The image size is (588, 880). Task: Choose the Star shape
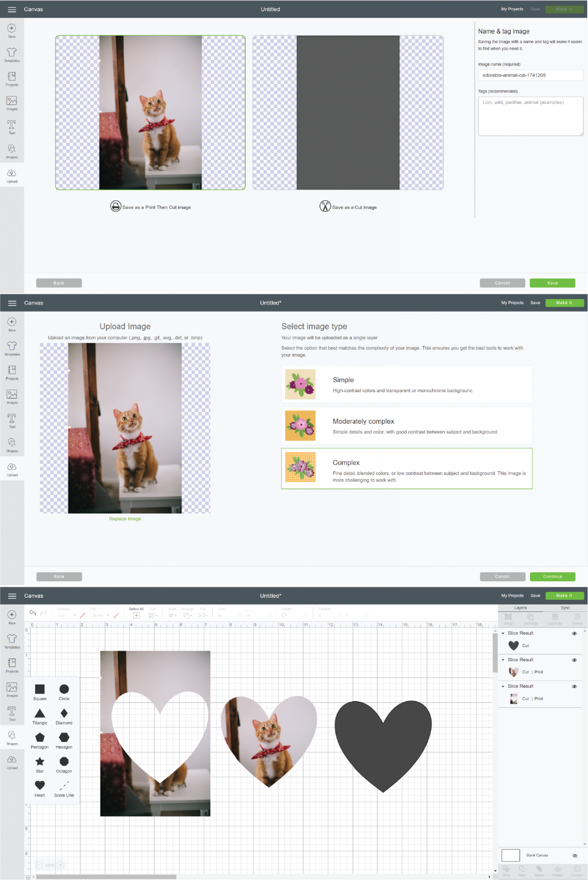tap(40, 761)
